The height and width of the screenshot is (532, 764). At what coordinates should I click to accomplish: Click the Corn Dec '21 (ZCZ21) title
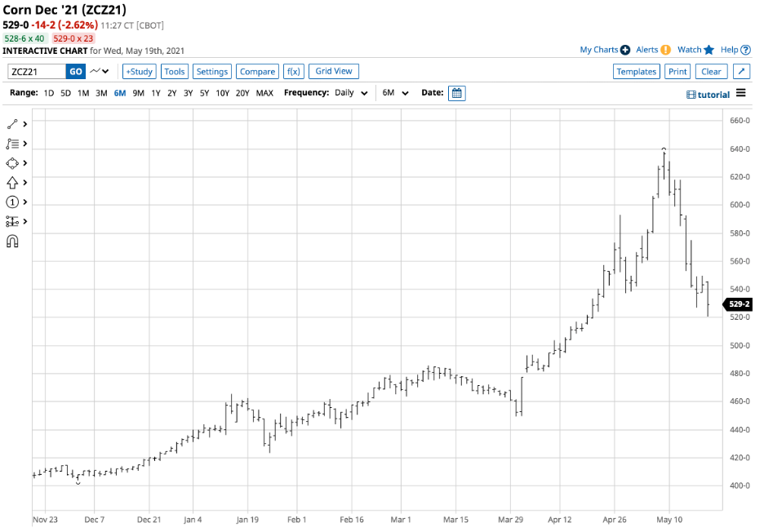click(64, 10)
